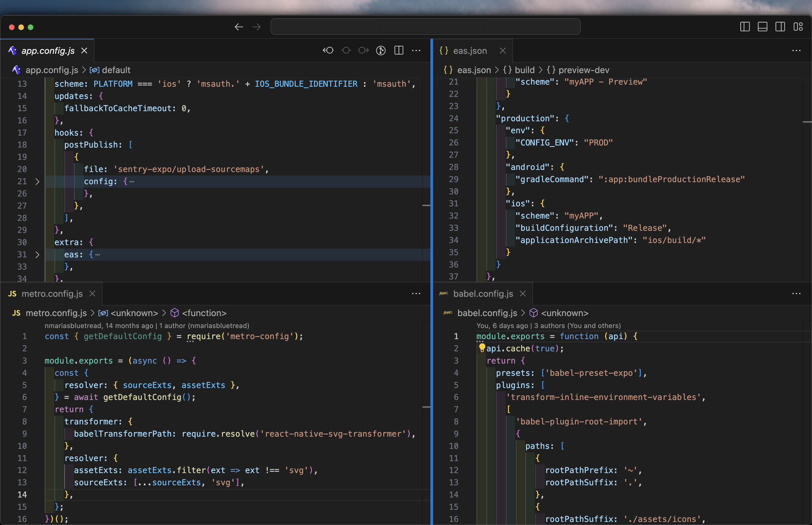This screenshot has width=812, height=525.
Task: Click preview-dev in eas.json breadcrumb
Action: point(584,70)
